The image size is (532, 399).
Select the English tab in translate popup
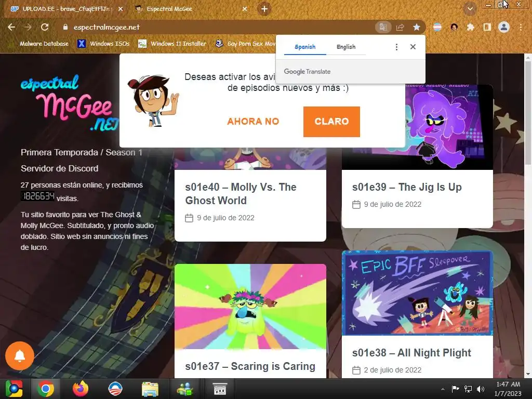(x=345, y=47)
